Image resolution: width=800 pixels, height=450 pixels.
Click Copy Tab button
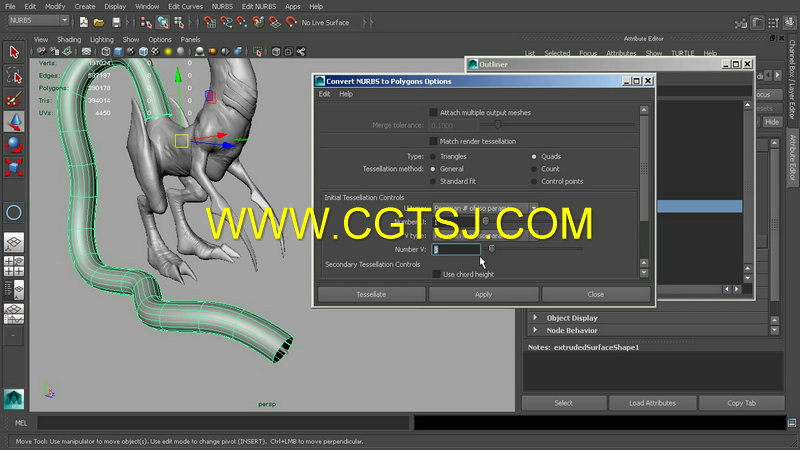[741, 403]
